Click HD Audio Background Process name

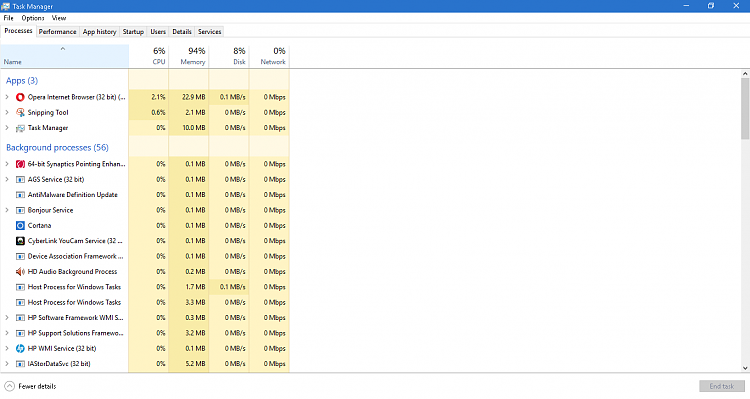[x=72, y=272]
